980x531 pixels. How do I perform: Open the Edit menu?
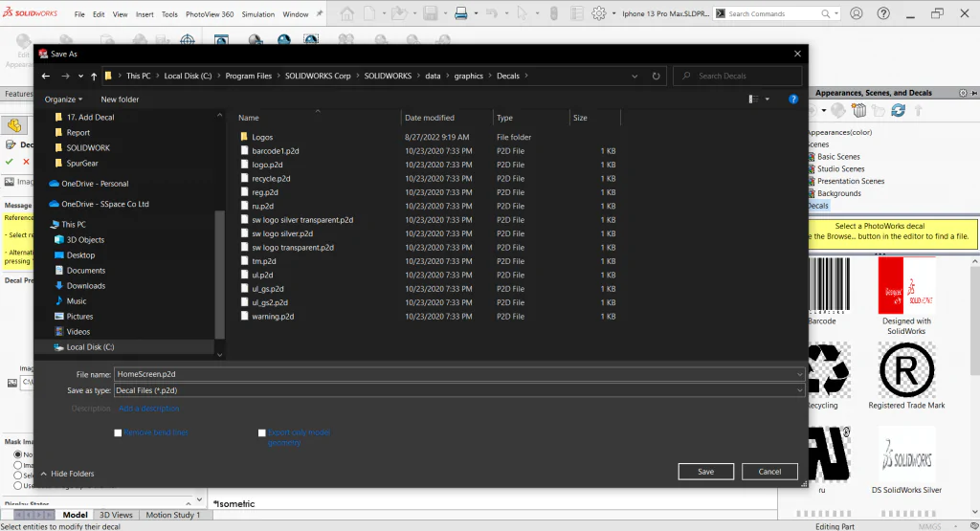99,14
